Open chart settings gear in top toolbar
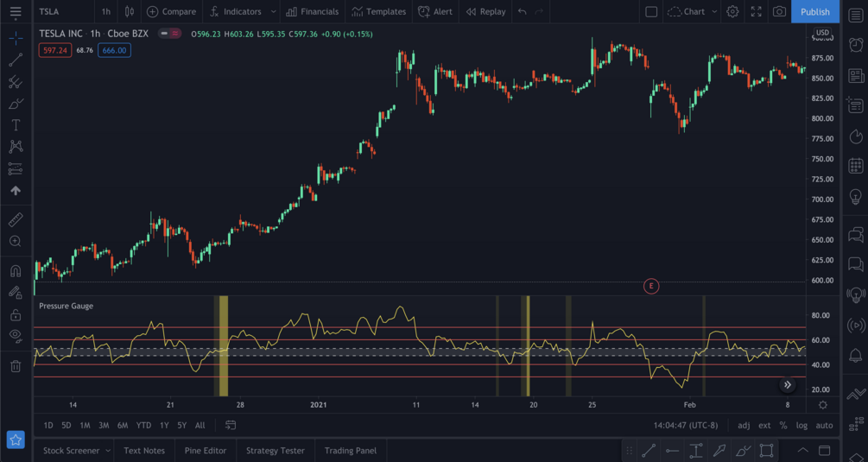Viewport: 868px width, 462px height. point(732,11)
